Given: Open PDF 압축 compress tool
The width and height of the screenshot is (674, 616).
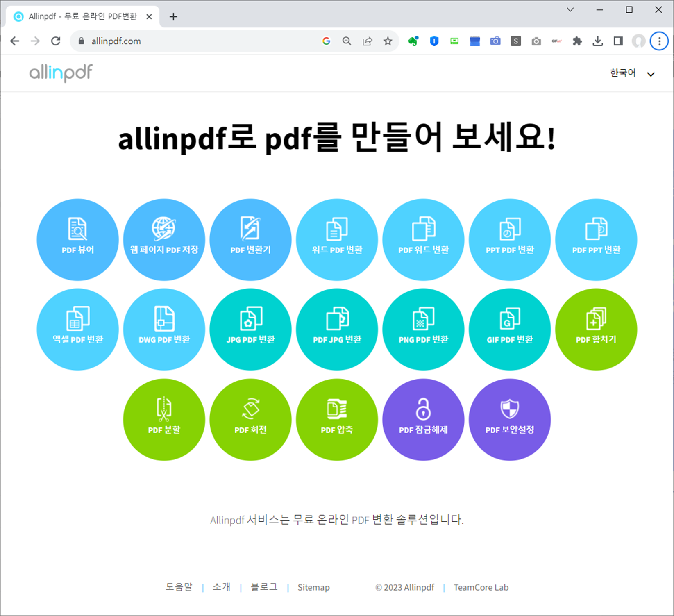Looking at the screenshot, I should click(337, 420).
